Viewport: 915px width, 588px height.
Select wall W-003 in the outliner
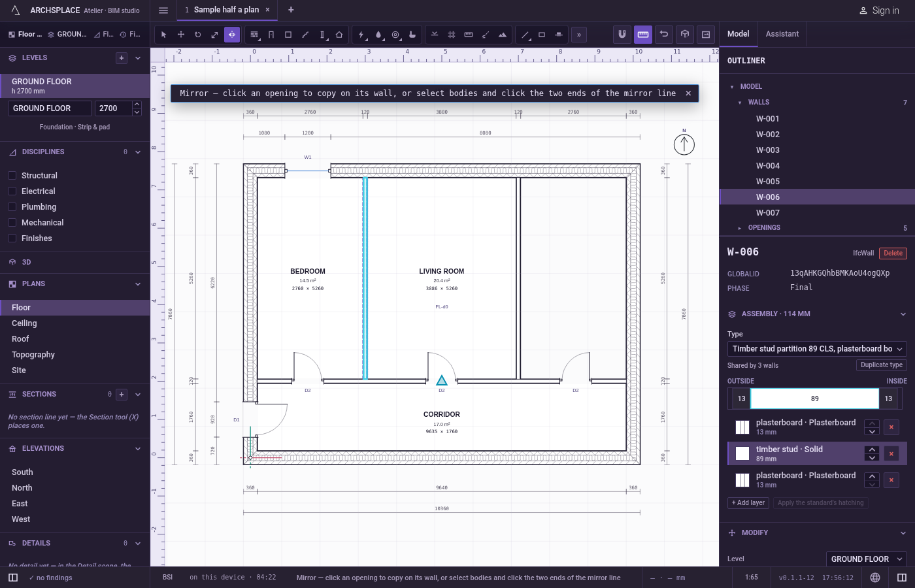point(817,150)
